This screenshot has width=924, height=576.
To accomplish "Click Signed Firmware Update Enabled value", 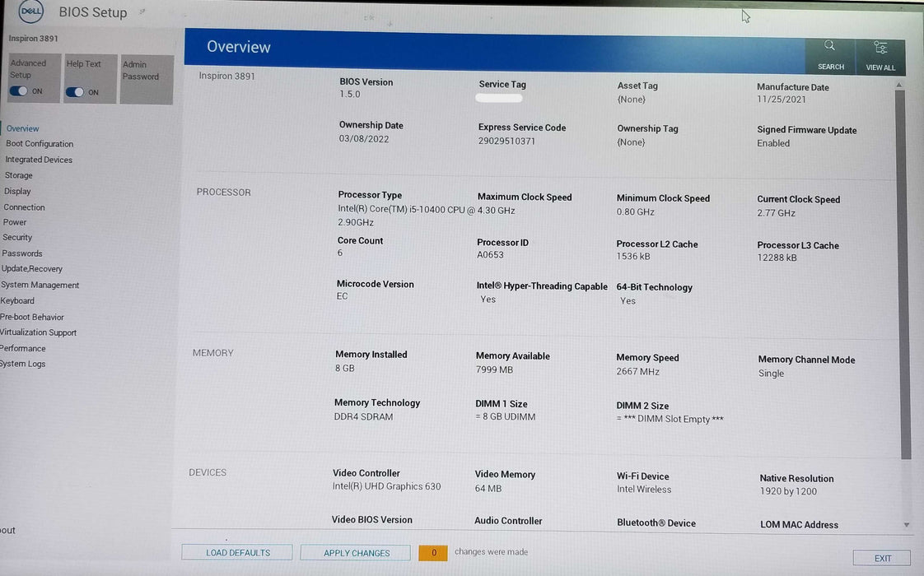I will [x=773, y=143].
